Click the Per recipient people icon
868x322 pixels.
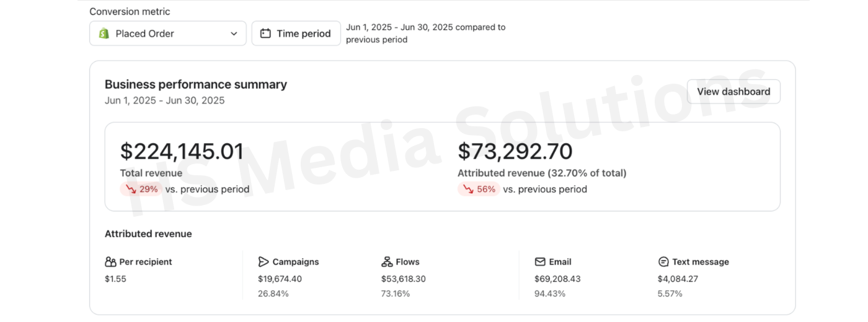110,262
